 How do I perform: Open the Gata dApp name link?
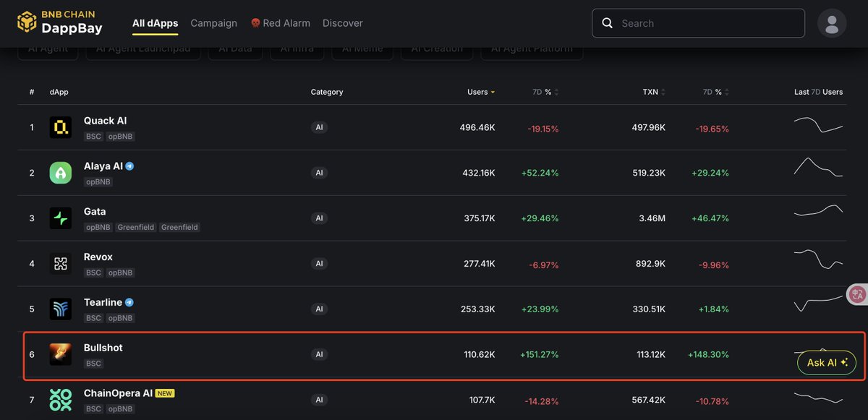pyautogui.click(x=95, y=212)
